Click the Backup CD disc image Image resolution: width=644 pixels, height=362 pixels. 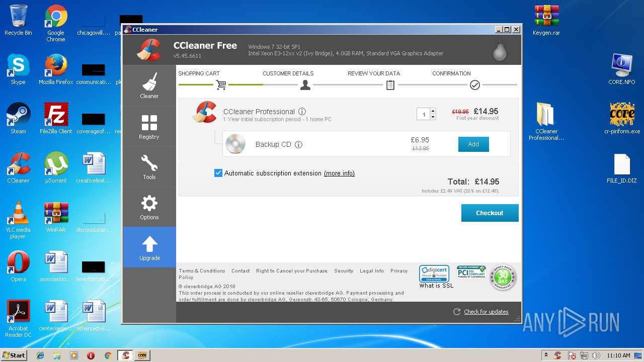point(235,144)
